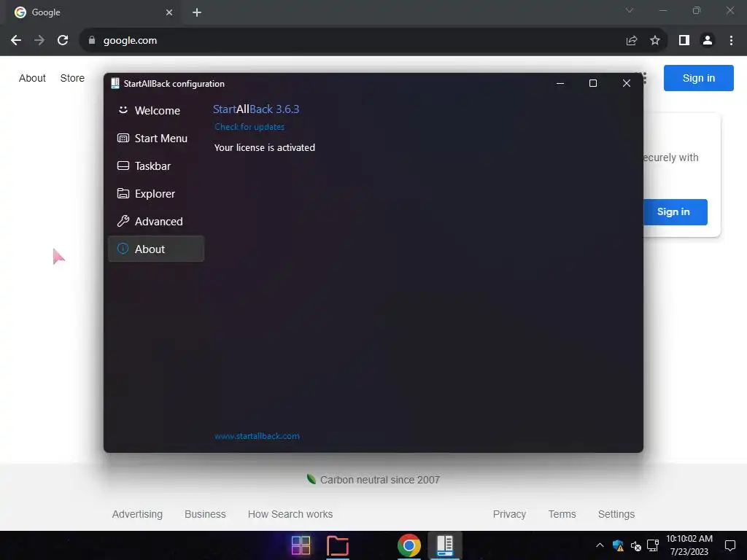Click the top-right Sign in button on Google

pos(698,78)
